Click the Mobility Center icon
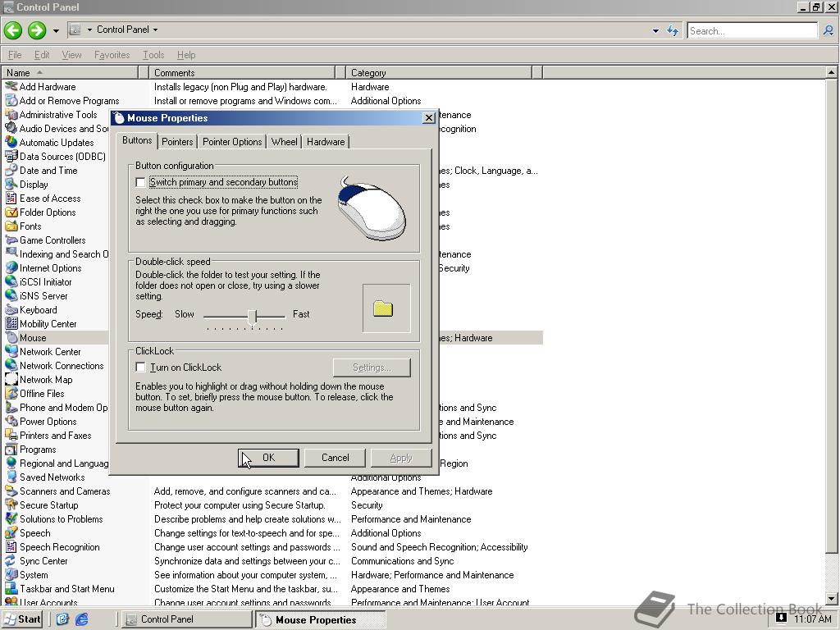This screenshot has width=840, height=630. pyautogui.click(x=11, y=323)
